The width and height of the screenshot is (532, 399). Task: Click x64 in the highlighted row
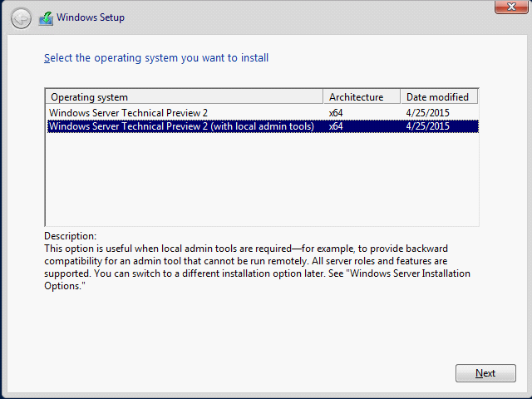click(336, 126)
